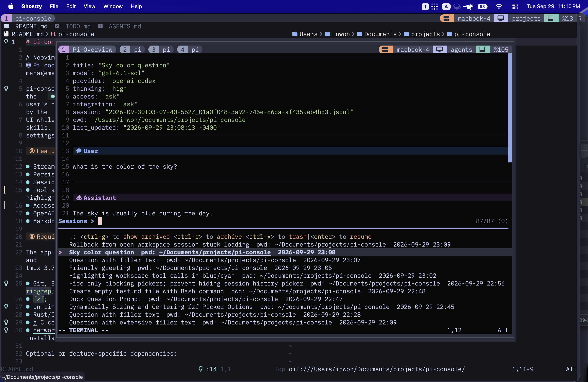Open the Apple menu
Screen dimensions: 588x382
click(x=11, y=6)
